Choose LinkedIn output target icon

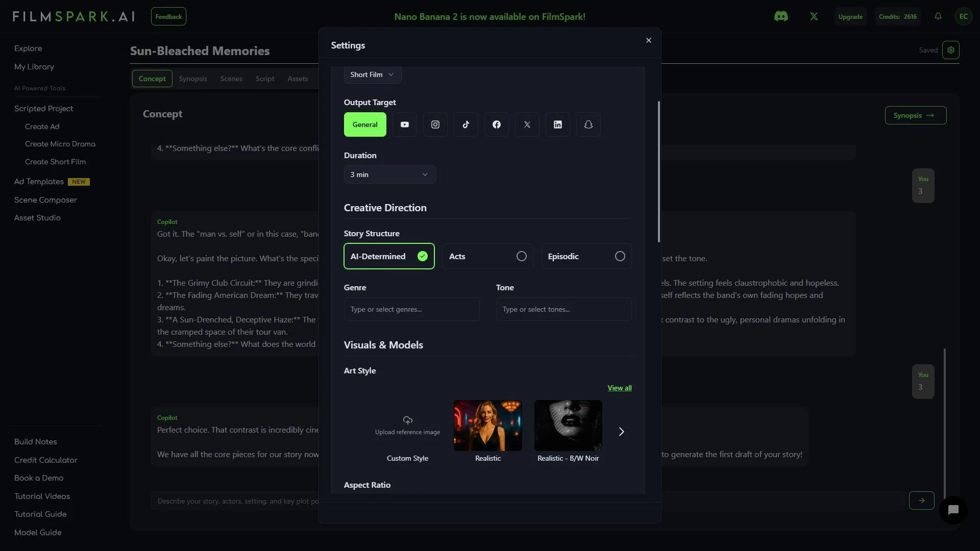(x=557, y=124)
